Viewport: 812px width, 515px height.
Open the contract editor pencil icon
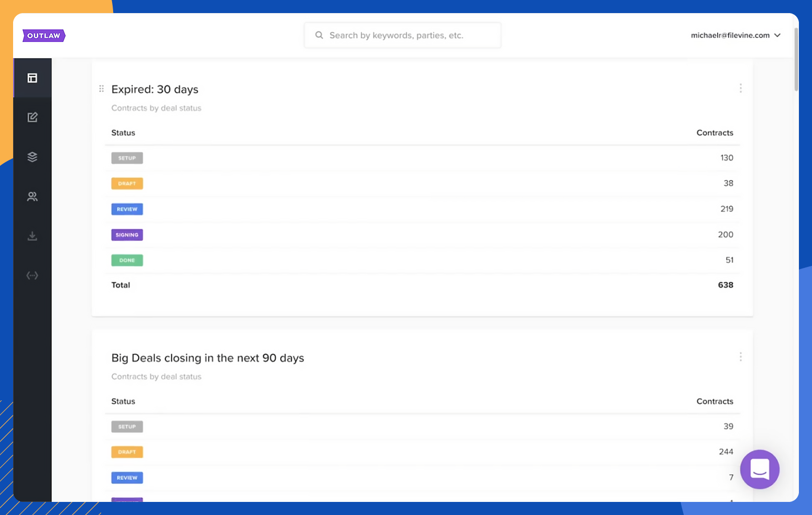coord(32,117)
